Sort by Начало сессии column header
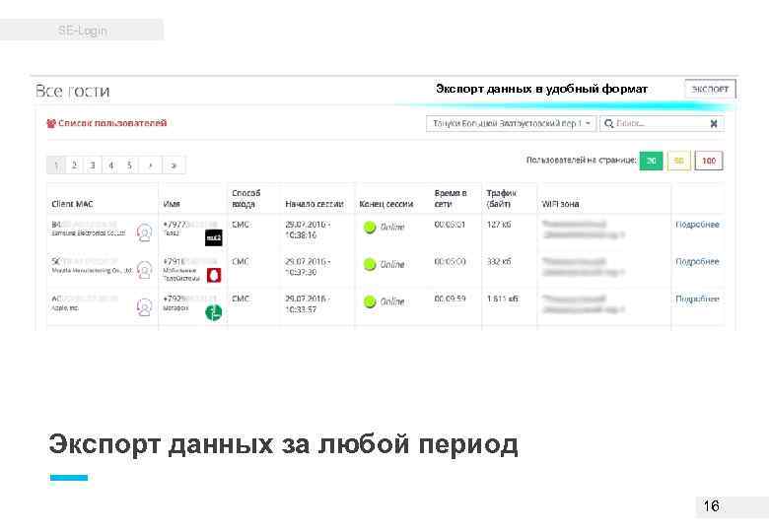769x532 pixels. (314, 204)
